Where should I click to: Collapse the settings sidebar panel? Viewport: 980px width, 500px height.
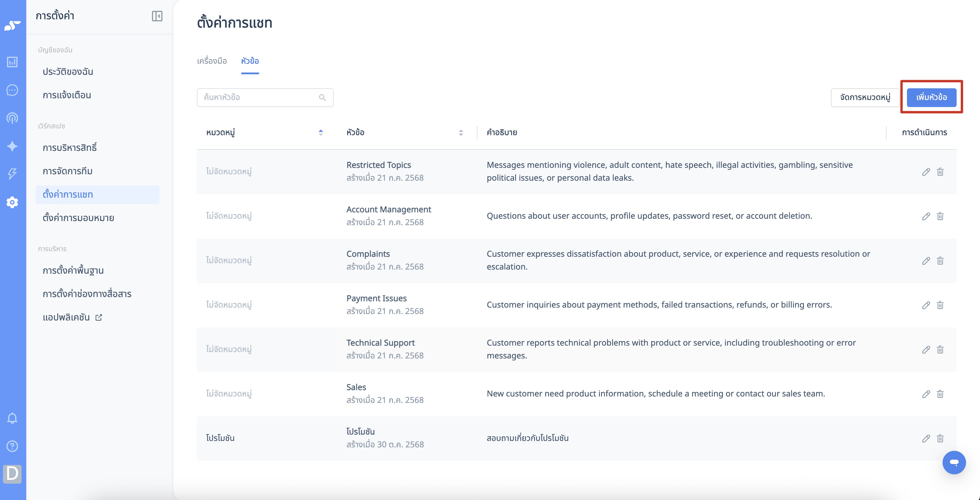(157, 16)
